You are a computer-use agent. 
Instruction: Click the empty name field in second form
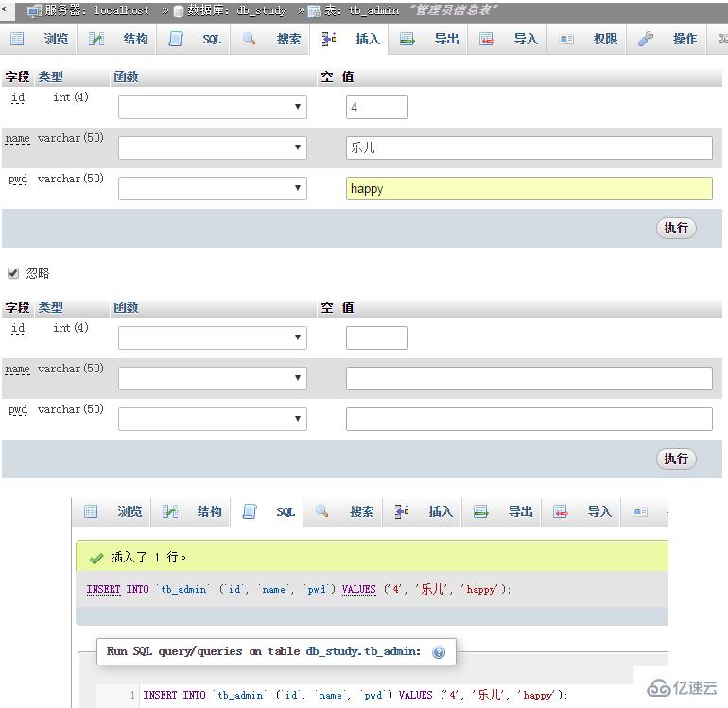point(529,378)
